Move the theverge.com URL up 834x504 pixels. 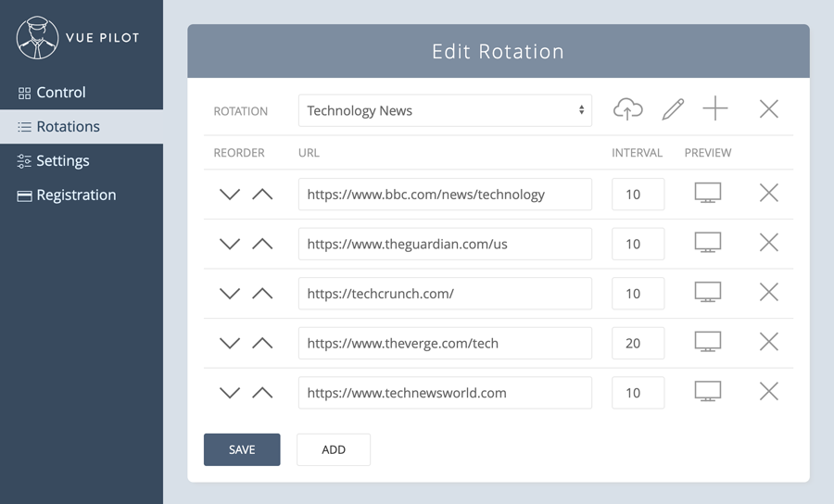(x=262, y=344)
